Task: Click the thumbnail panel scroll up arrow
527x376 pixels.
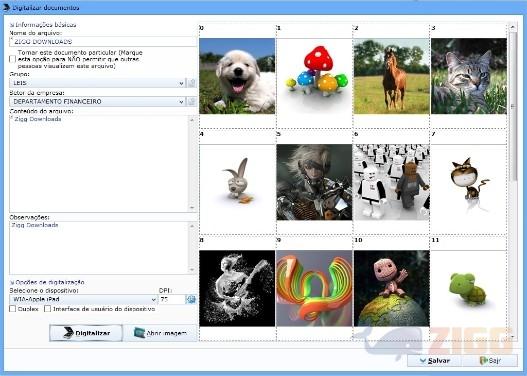Action: 513,27
